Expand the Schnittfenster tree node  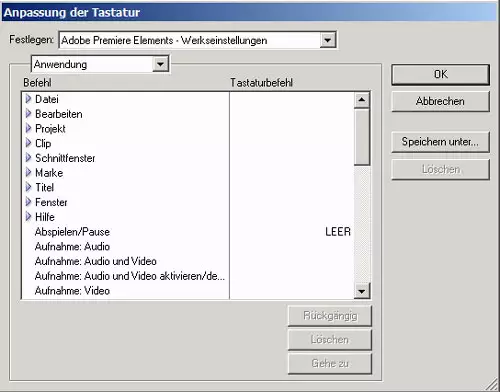(28, 158)
